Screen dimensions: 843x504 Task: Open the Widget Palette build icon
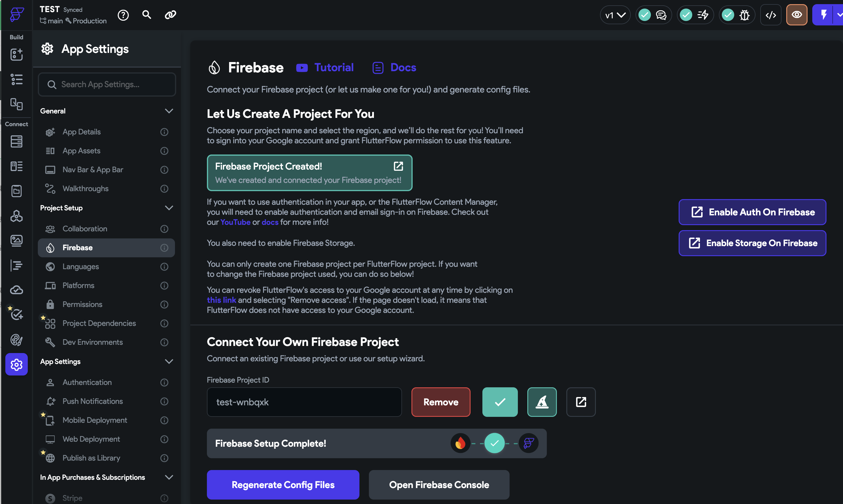[x=16, y=54]
